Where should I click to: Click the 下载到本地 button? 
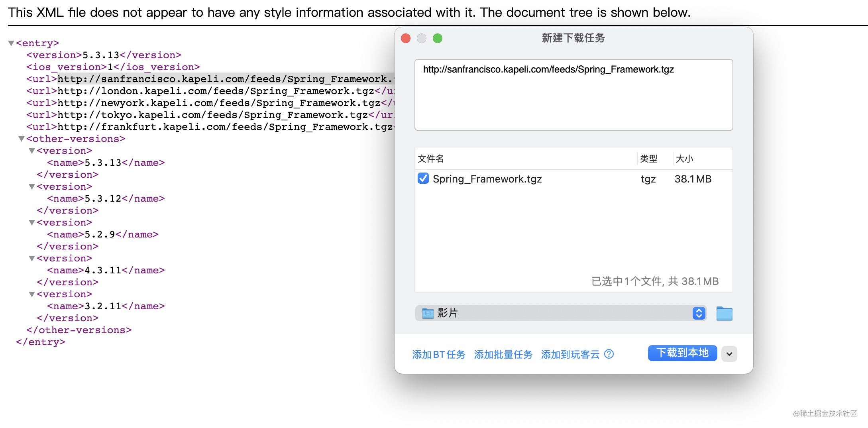(682, 353)
